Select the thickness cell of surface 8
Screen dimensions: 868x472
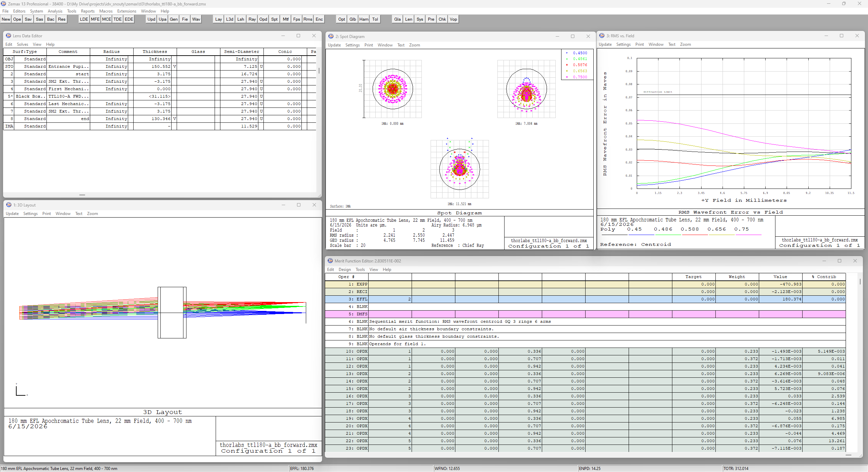point(152,119)
